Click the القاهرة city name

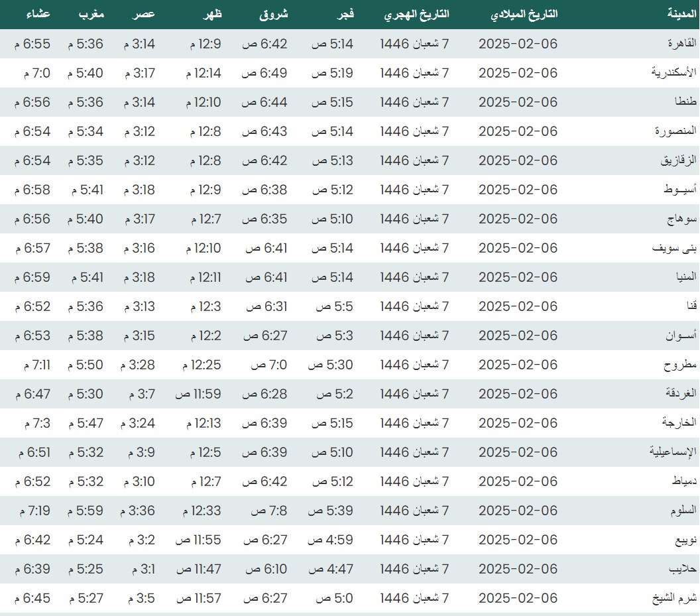coord(681,44)
